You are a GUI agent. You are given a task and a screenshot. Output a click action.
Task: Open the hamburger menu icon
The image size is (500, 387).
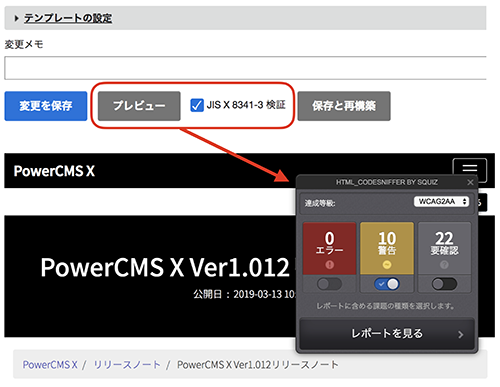point(469,169)
